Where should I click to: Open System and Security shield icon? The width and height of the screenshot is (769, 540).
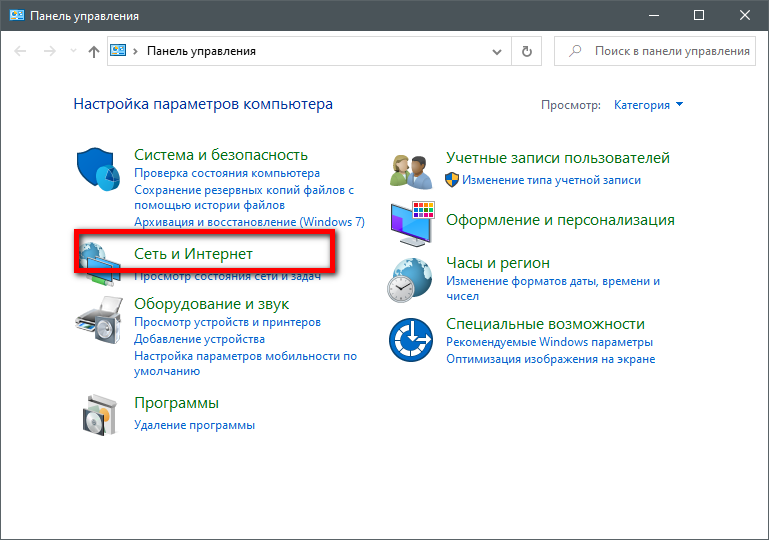pyautogui.click(x=99, y=169)
